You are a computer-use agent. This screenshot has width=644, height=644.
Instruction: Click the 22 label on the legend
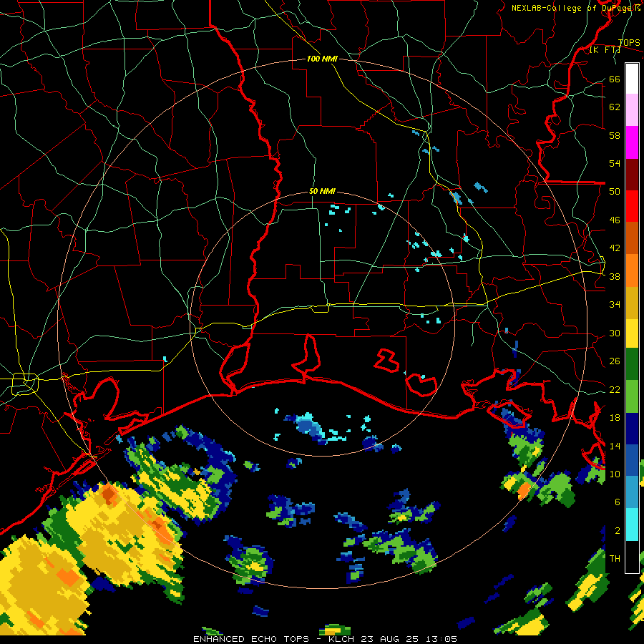pos(615,390)
